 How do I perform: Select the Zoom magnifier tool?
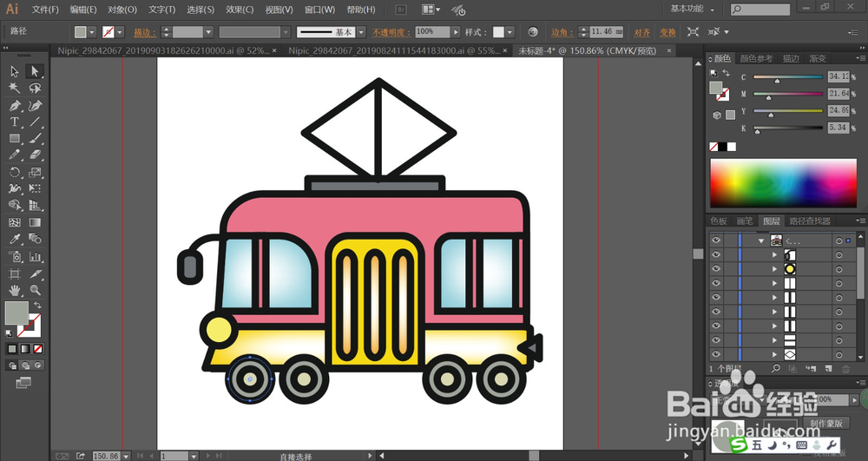(x=35, y=290)
